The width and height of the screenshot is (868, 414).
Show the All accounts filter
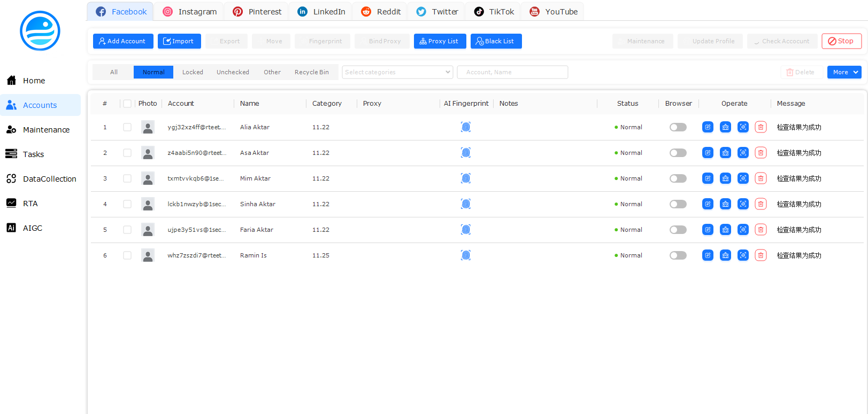click(x=114, y=72)
